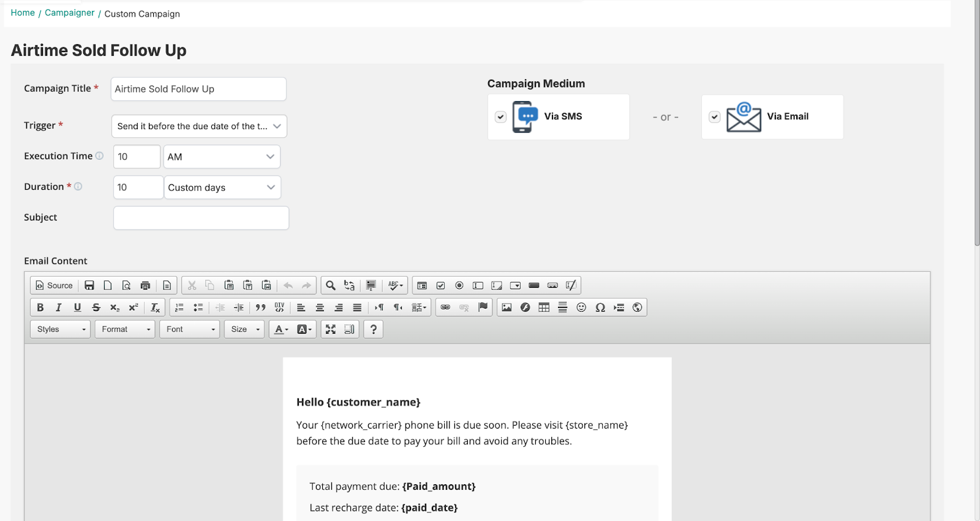Click the Increase Indent icon

click(x=239, y=307)
